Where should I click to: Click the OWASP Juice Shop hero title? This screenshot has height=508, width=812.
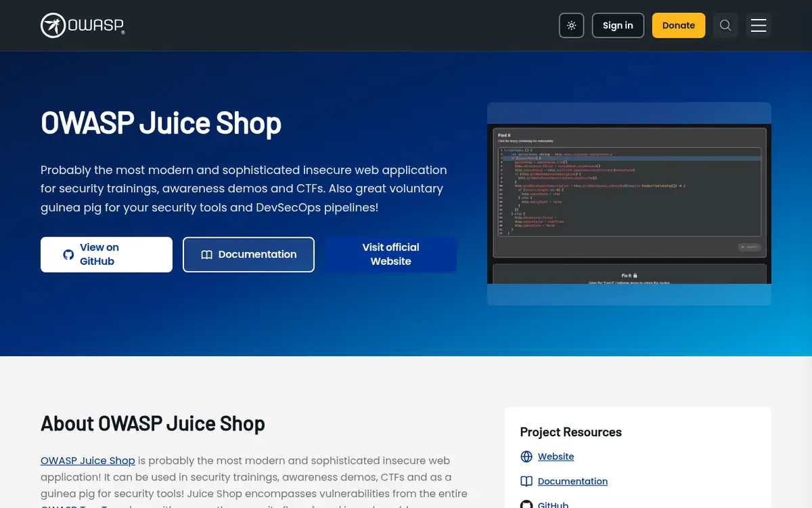pos(161,123)
